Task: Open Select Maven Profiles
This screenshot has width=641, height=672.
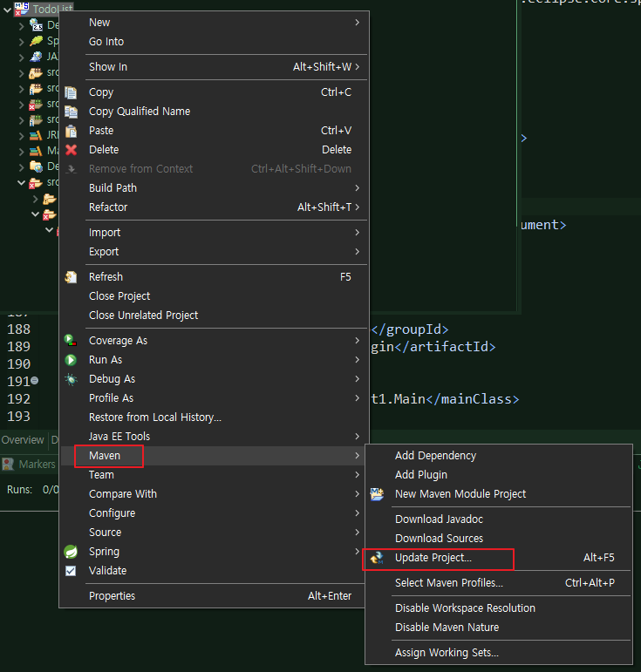Action: (499, 583)
